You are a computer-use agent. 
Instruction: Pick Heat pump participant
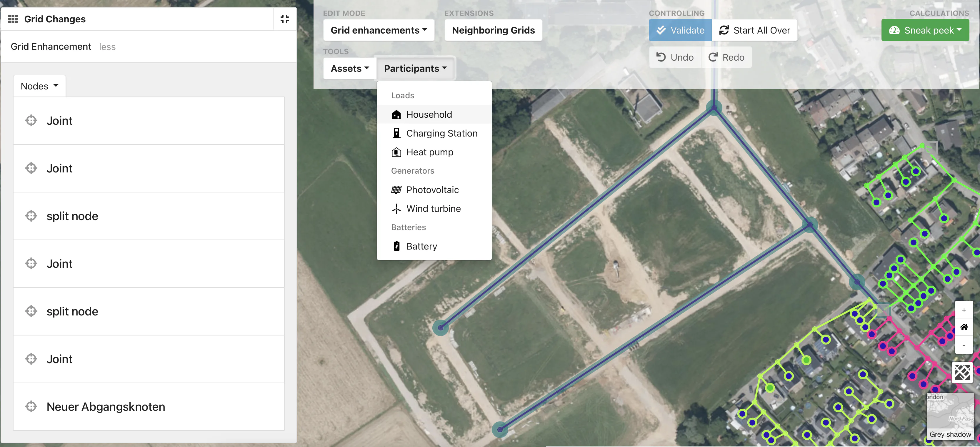coord(434,152)
